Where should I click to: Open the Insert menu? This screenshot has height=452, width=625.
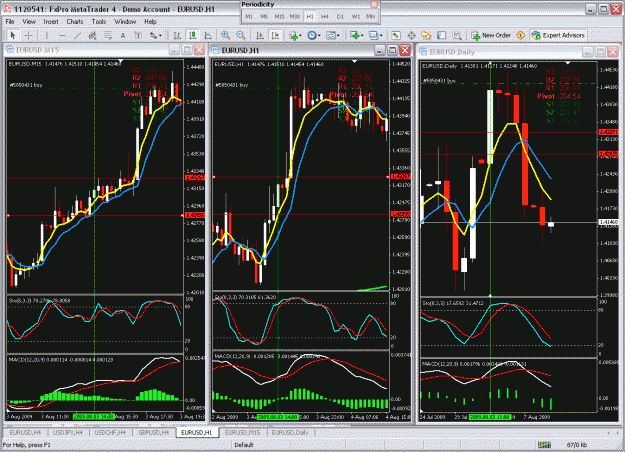[51, 22]
